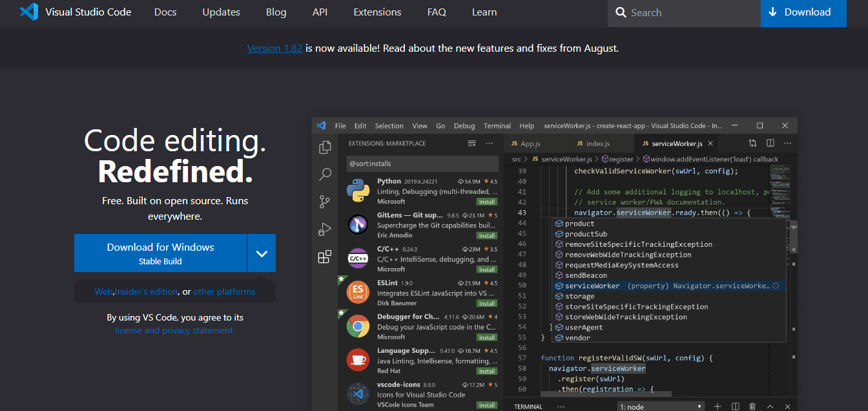
Task: Open the FAQ in site navigation
Action: [x=437, y=12]
